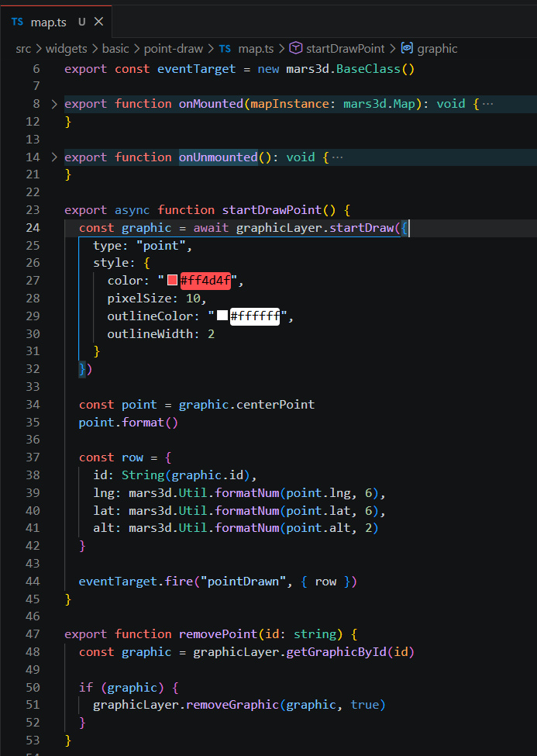Click point.alt on line 41
The height and width of the screenshot is (756, 537).
point(318,528)
